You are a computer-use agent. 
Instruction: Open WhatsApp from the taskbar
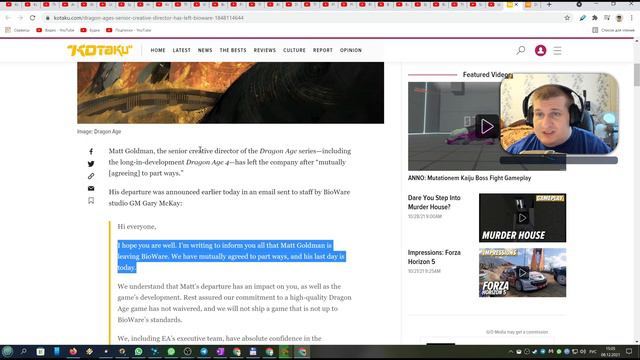[138, 351]
